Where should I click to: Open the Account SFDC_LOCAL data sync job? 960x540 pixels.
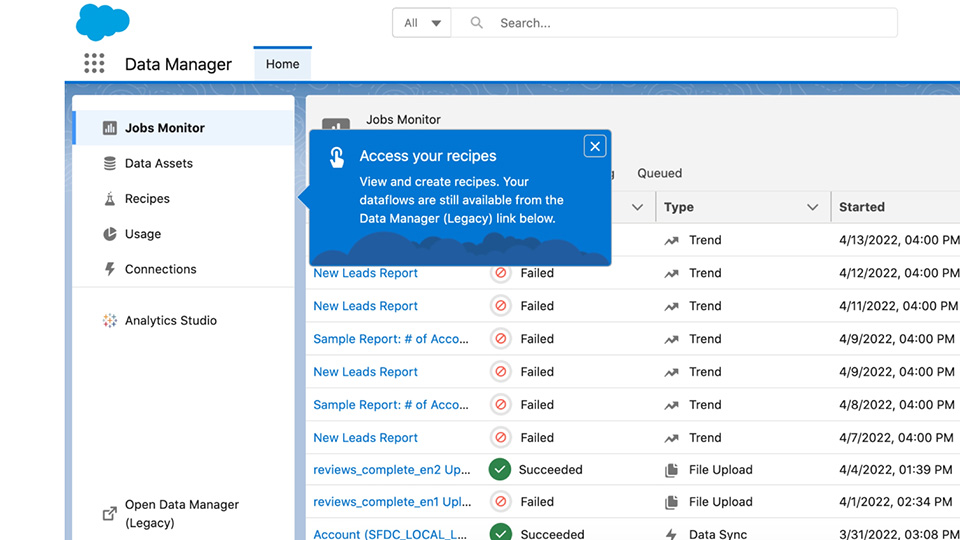click(391, 534)
